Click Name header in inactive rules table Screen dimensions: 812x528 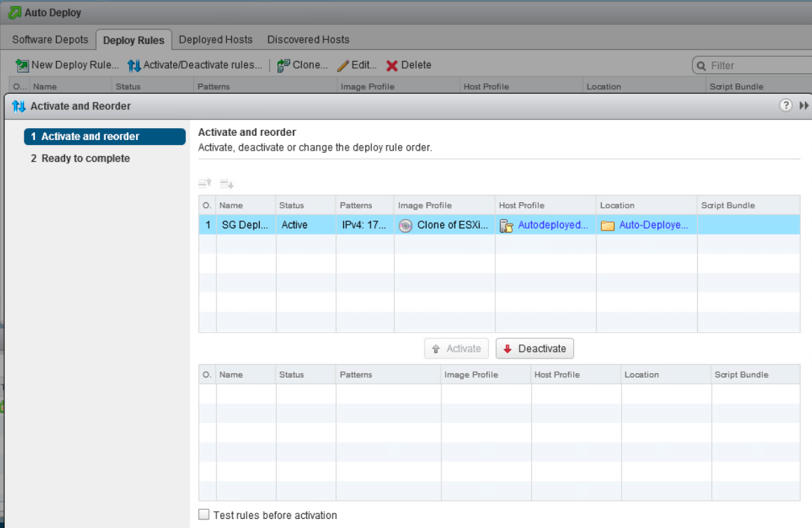pyautogui.click(x=246, y=375)
